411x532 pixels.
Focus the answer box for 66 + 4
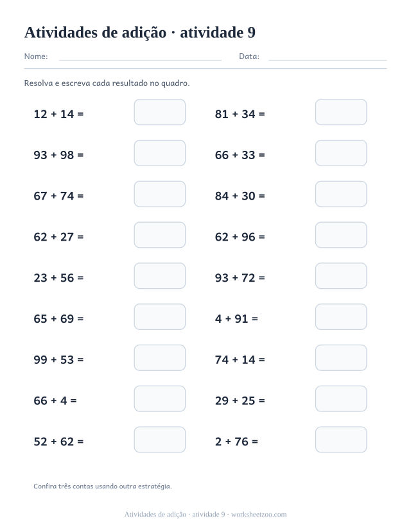159,399
